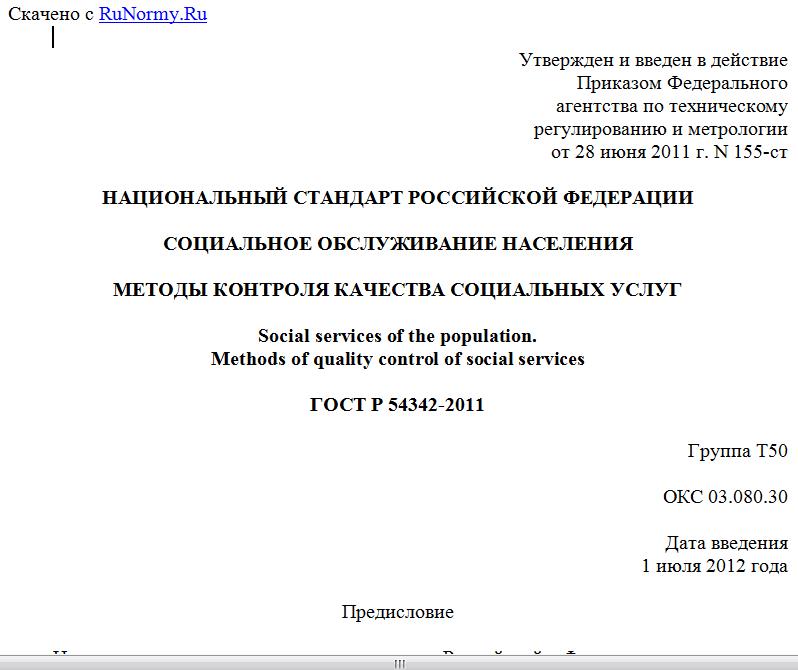Click the text 'Social services of the population.'

click(x=397, y=336)
